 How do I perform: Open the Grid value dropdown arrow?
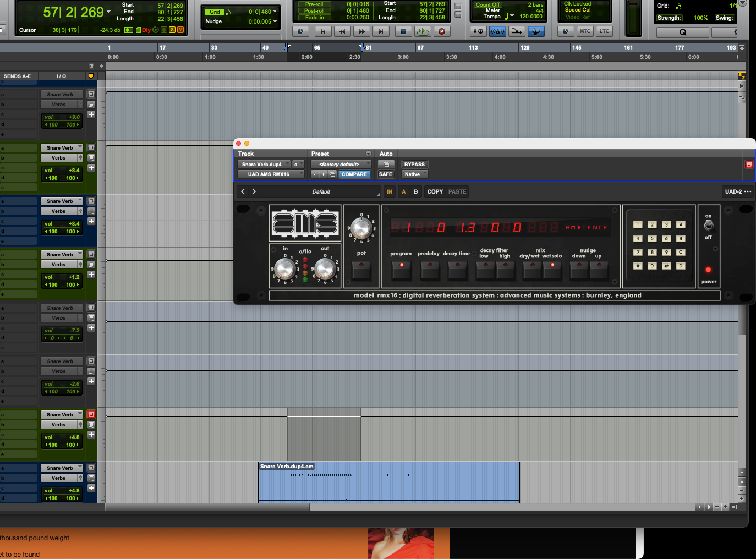tap(275, 12)
